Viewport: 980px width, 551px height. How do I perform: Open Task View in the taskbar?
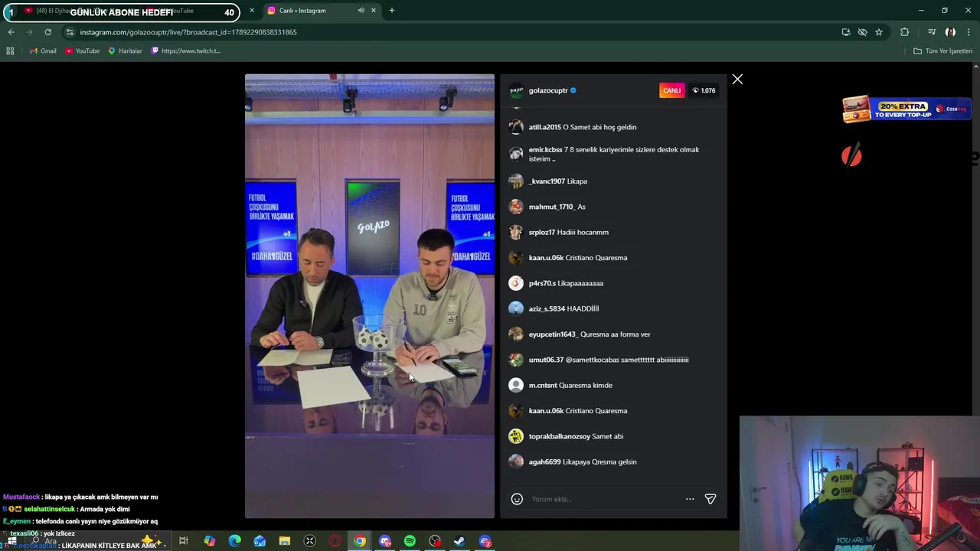184,541
